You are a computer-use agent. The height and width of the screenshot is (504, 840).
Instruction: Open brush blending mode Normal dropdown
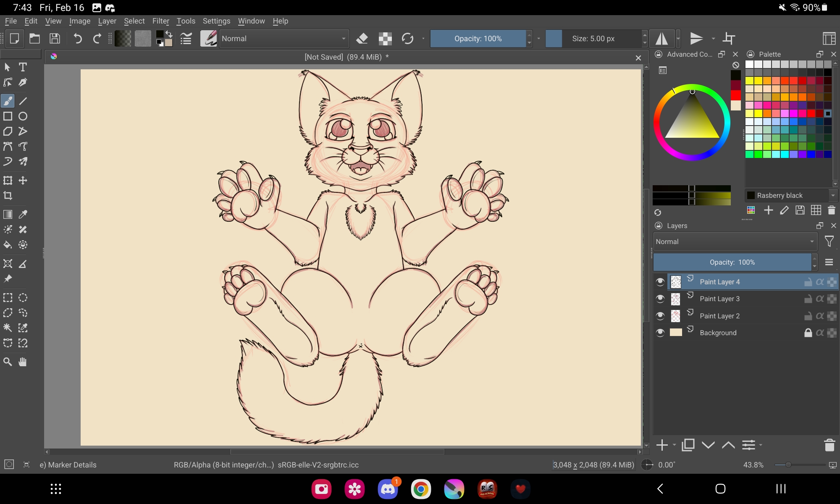(284, 39)
